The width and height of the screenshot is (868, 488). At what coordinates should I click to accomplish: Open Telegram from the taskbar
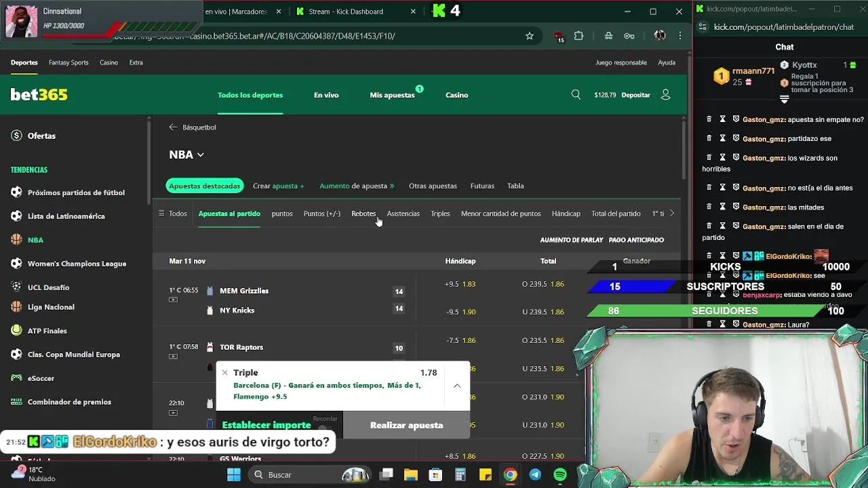(x=535, y=474)
